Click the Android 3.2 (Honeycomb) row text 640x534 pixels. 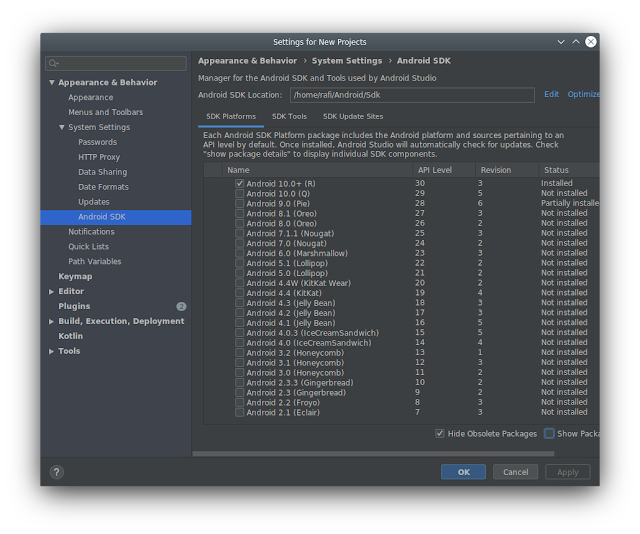tap(295, 353)
